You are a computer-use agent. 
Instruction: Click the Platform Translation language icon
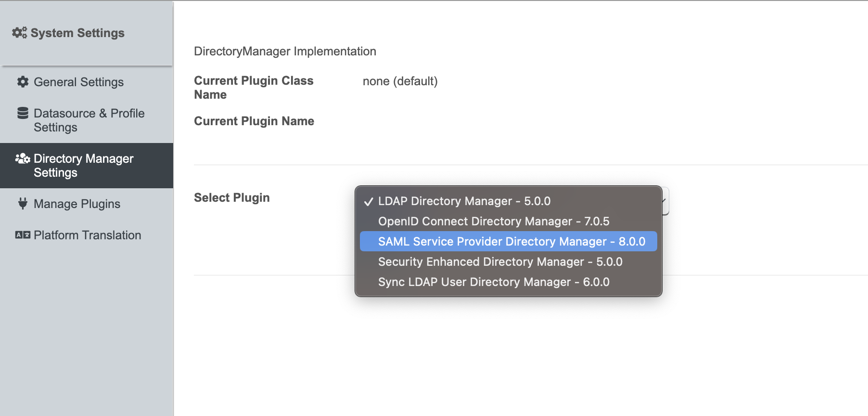[23, 235]
